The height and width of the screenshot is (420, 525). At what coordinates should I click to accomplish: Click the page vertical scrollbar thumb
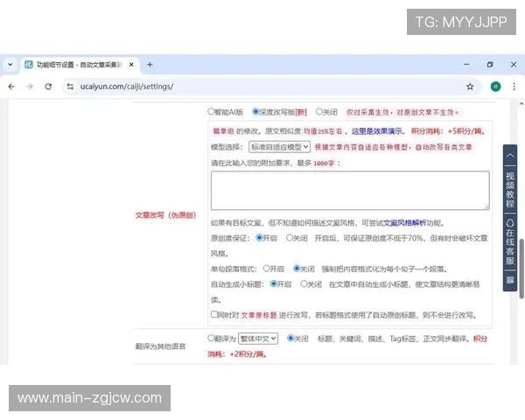pos(521,269)
